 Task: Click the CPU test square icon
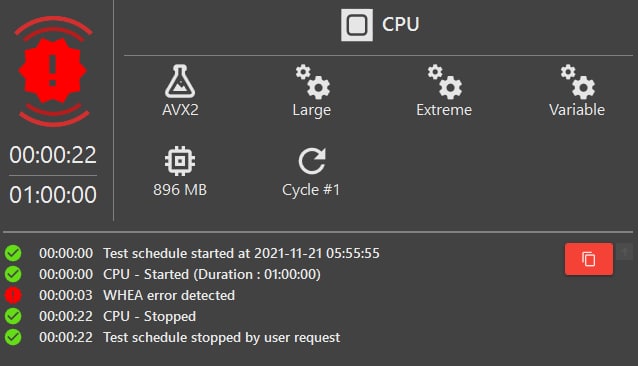pos(357,25)
